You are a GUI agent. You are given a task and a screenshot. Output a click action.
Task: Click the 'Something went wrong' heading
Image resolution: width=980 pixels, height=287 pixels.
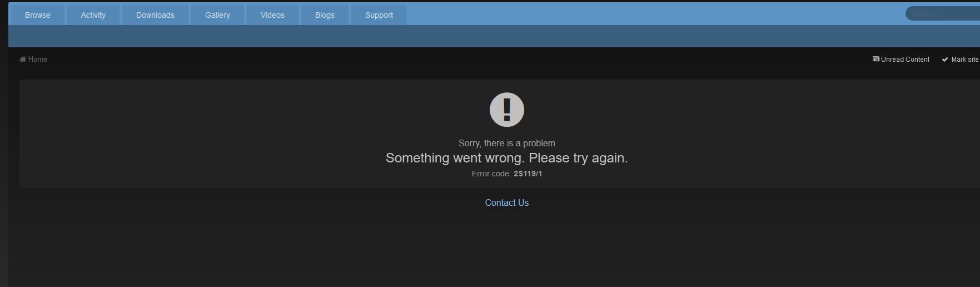[x=506, y=158]
